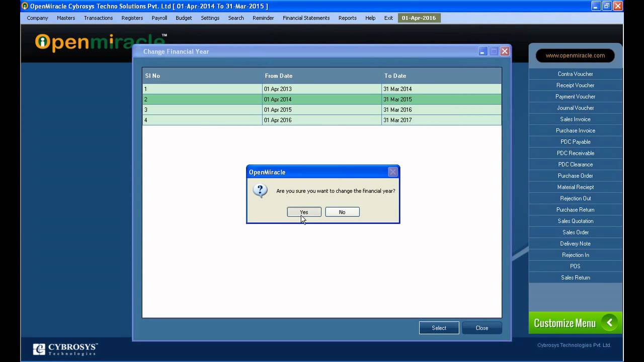Open Material Reciept shortcut
This screenshot has height=362, width=644.
(x=575, y=187)
